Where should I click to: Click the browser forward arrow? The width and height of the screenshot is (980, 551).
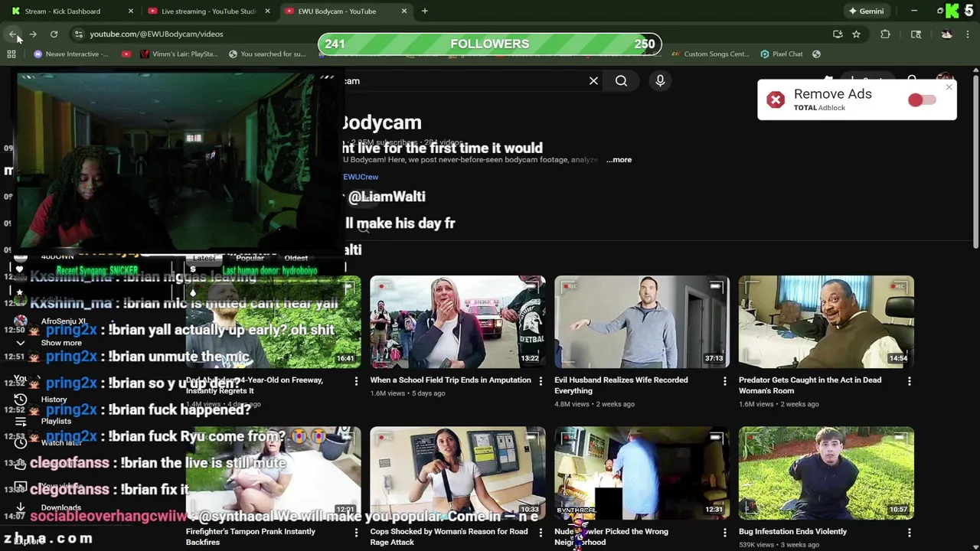click(x=33, y=34)
